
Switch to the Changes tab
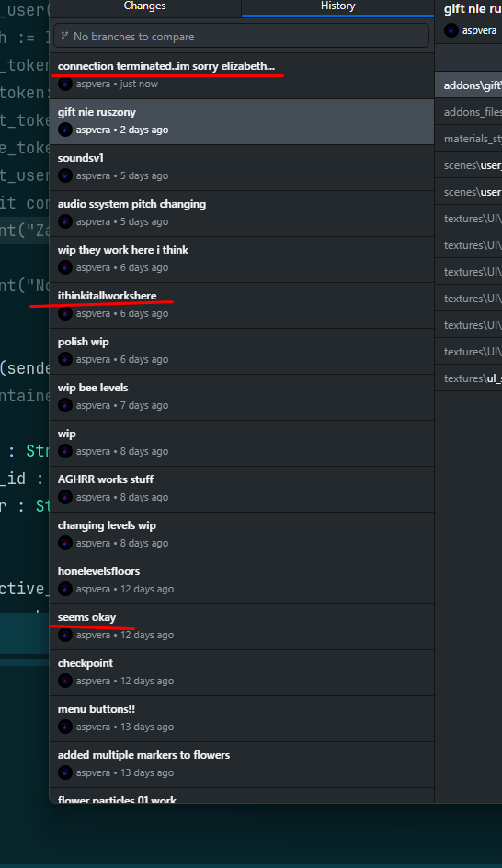tap(144, 6)
